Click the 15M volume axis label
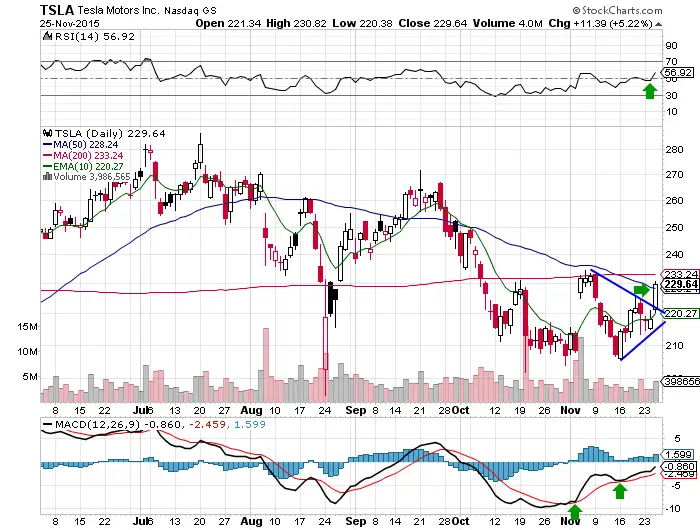This screenshot has height=530, width=700. [x=28, y=327]
